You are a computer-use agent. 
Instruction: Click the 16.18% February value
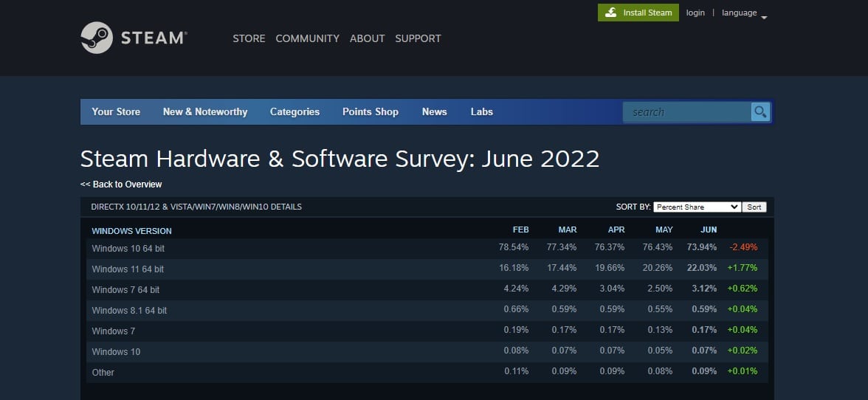pos(514,268)
